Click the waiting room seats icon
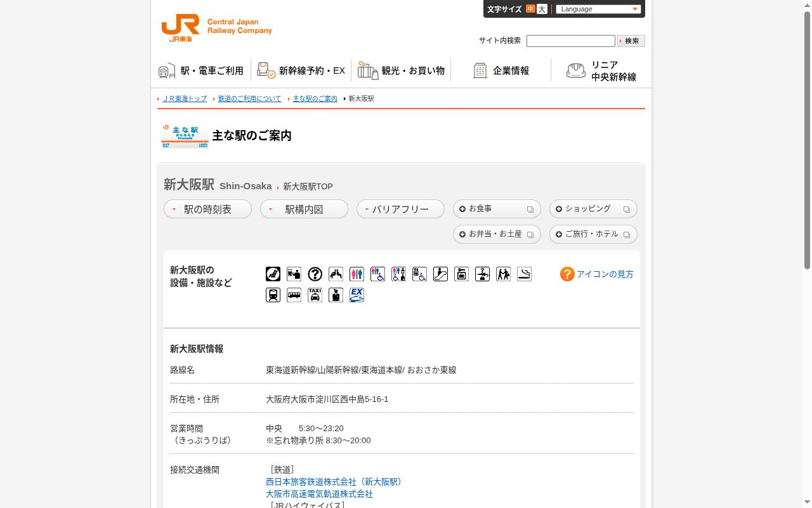 click(x=336, y=274)
